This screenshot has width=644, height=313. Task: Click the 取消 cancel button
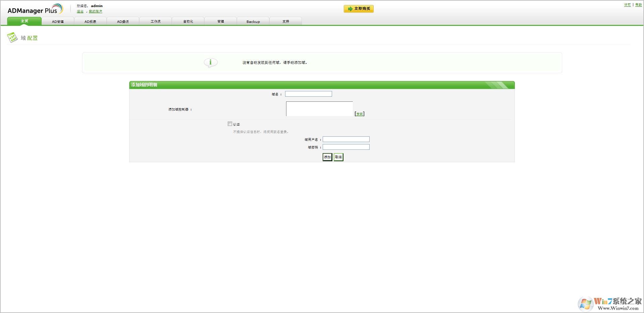[x=338, y=157]
